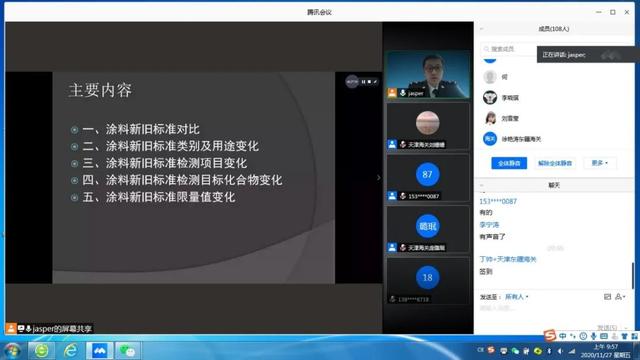Collapse the video strip with the chevron arrow
Viewport: 640px width, 360px height.
click(378, 178)
